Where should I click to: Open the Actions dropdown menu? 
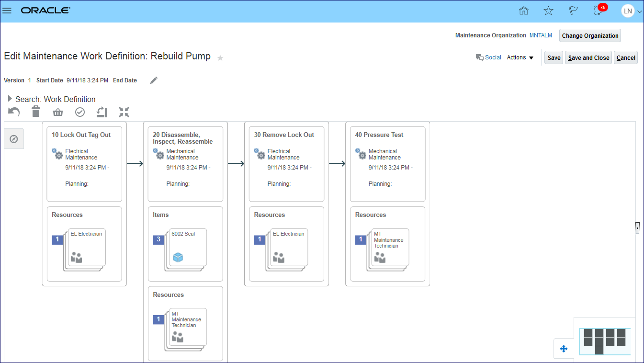click(x=520, y=57)
